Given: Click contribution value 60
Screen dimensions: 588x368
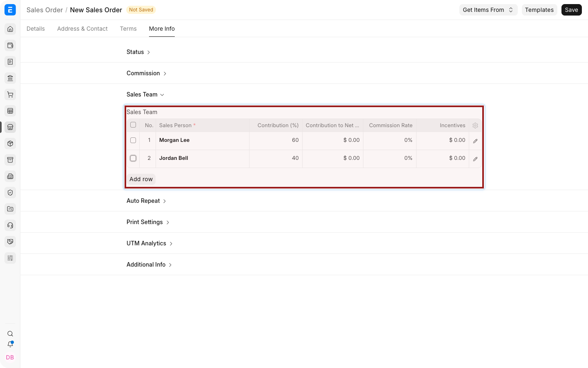Looking at the screenshot, I should click(x=276, y=140).
